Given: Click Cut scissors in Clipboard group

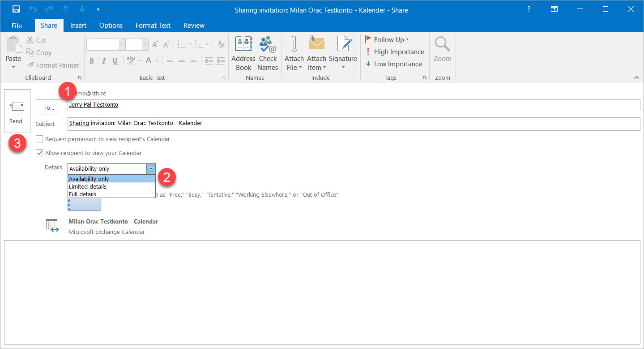Looking at the screenshot, I should tap(36, 40).
